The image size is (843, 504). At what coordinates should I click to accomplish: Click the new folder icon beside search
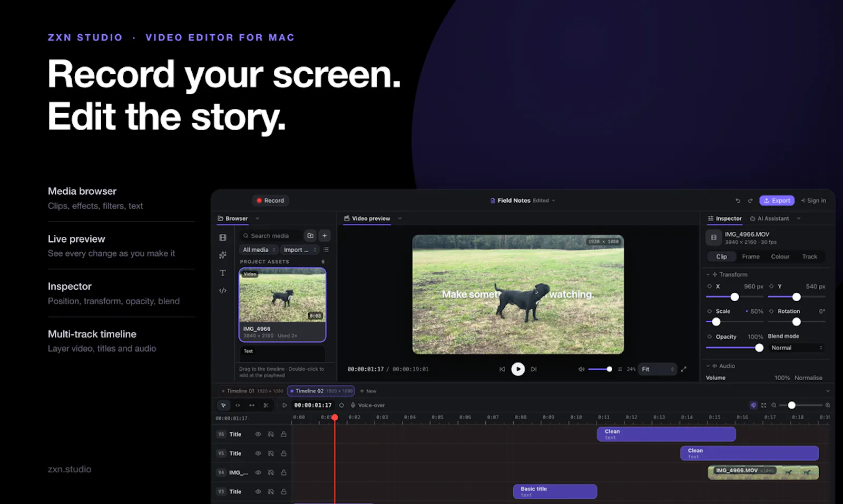point(310,235)
